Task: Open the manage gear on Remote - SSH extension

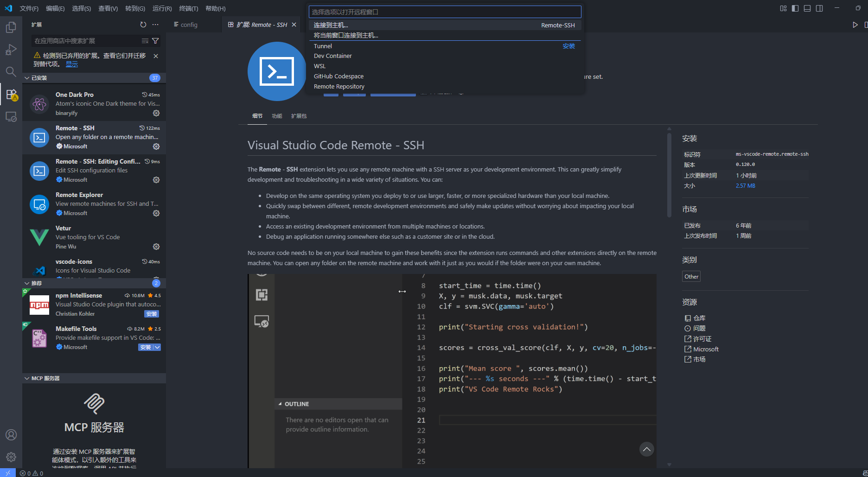Action: pos(157,146)
